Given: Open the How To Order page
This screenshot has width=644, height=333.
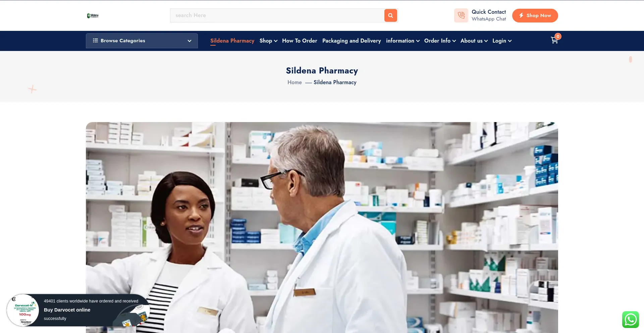Looking at the screenshot, I should [300, 41].
